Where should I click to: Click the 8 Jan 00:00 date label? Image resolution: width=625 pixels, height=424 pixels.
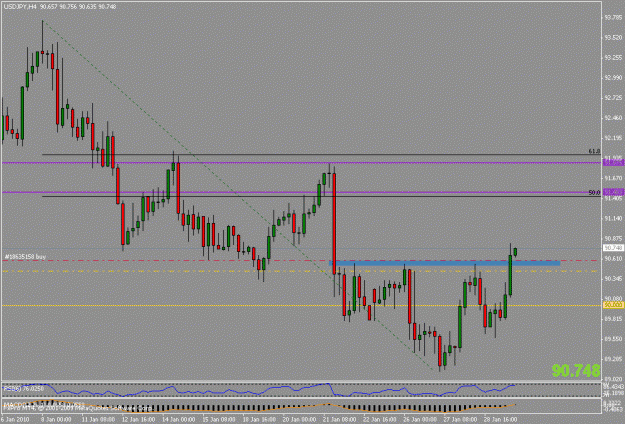(57, 420)
